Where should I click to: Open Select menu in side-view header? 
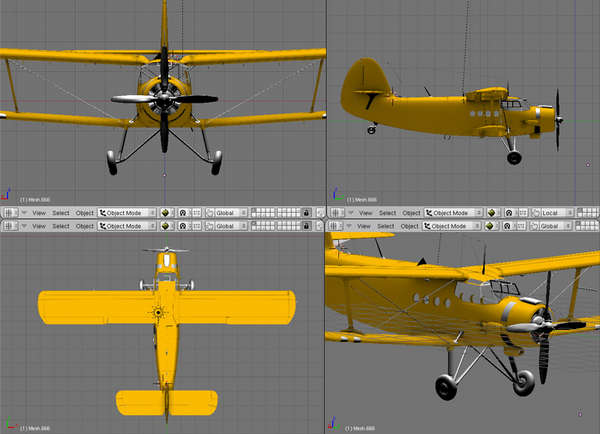(x=387, y=213)
